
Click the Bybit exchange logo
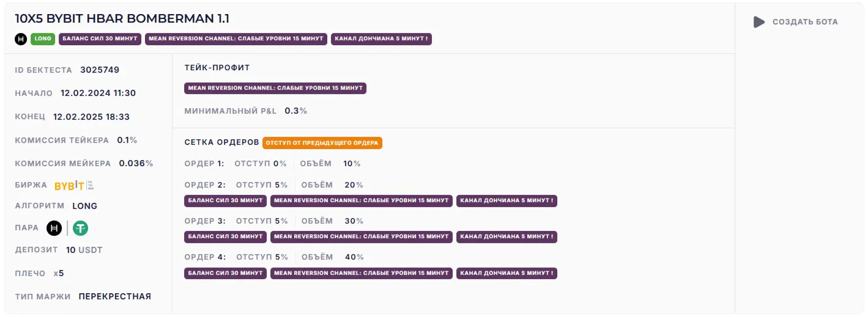pos(69,186)
